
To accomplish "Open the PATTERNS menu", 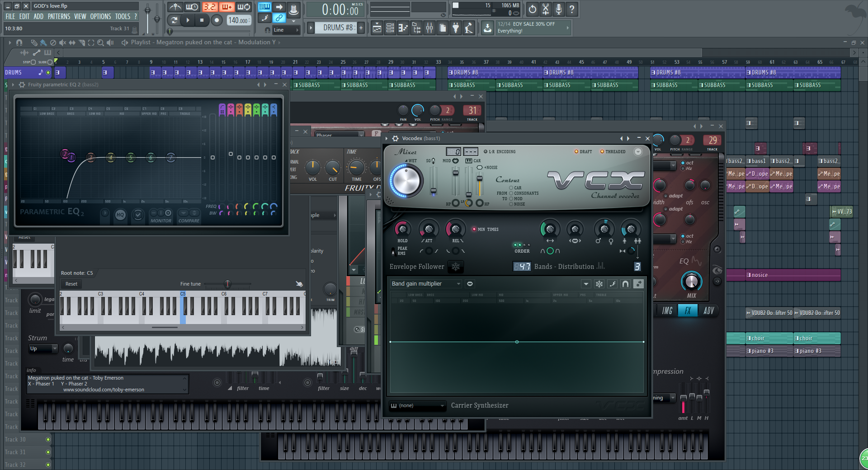I will pos(59,16).
